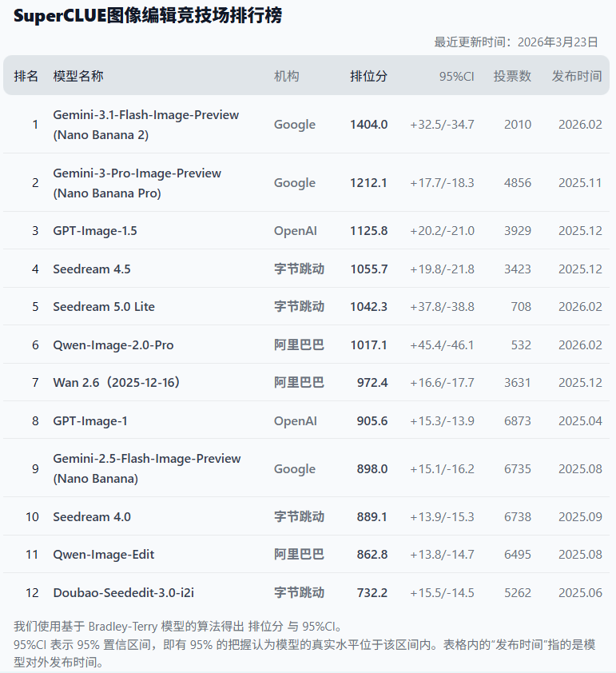Image resolution: width=616 pixels, height=673 pixels.
Task: Select the 1404.0 top score cell
Action: [x=368, y=125]
